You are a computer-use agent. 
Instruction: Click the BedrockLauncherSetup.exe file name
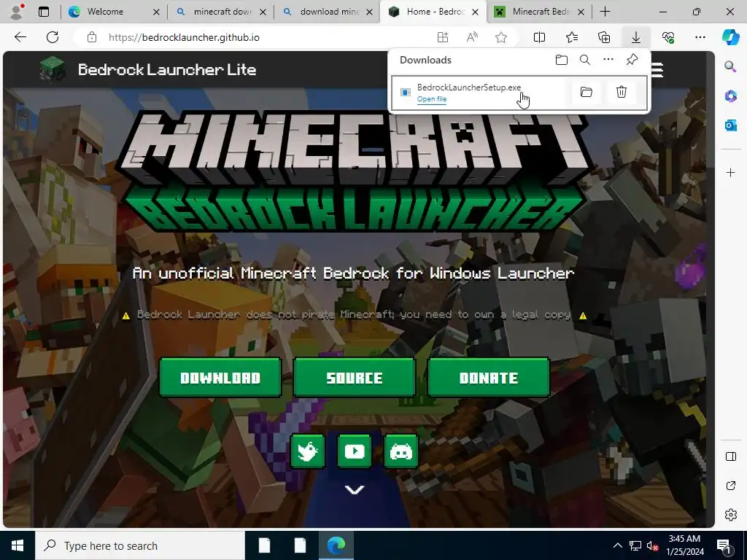tap(469, 87)
